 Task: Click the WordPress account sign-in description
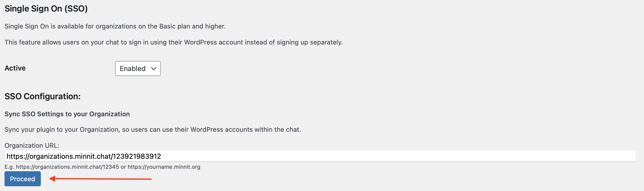(x=173, y=42)
